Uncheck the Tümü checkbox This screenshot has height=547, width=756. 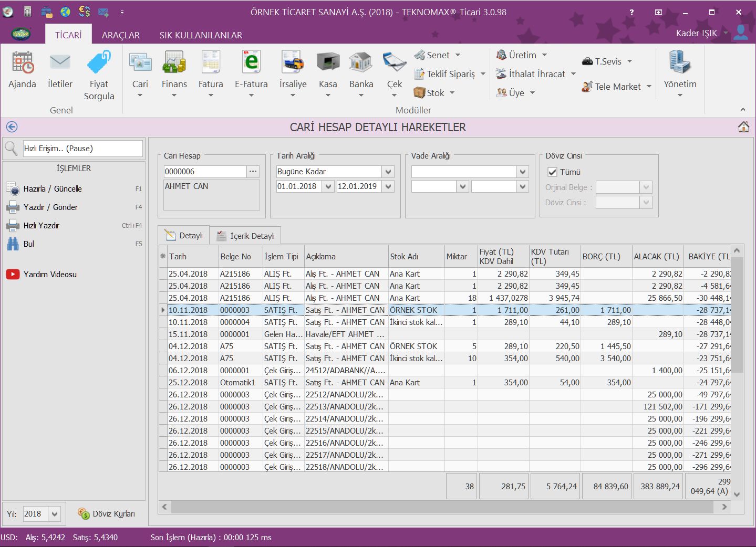[552, 172]
